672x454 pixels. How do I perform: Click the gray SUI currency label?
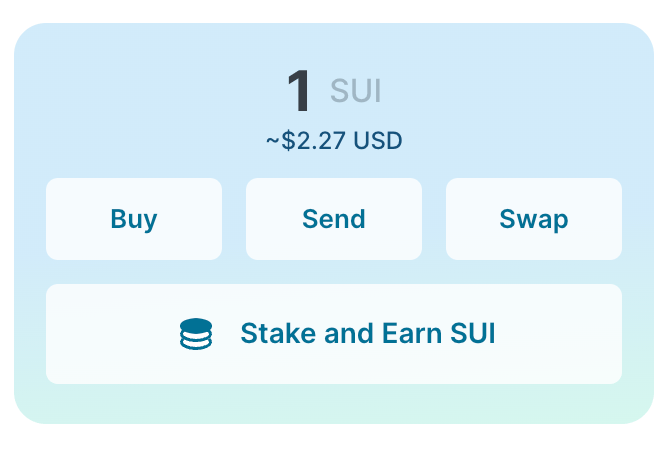pos(356,91)
